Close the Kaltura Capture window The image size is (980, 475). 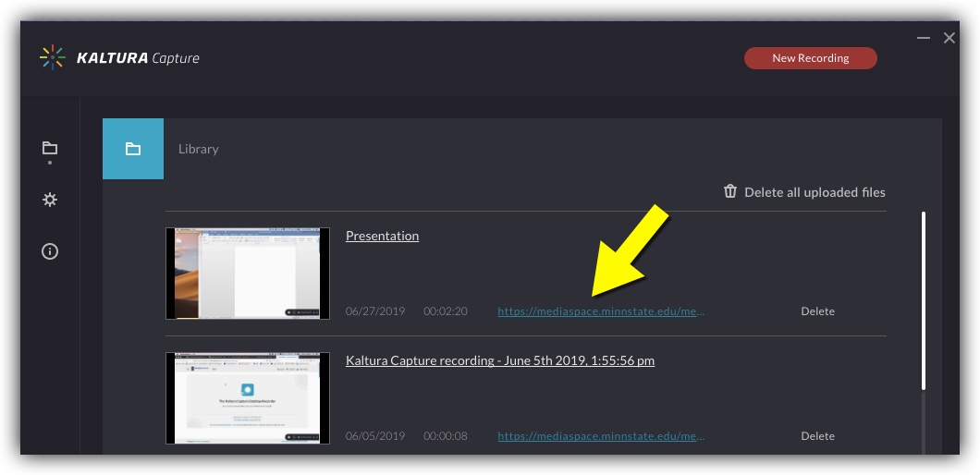(x=949, y=38)
